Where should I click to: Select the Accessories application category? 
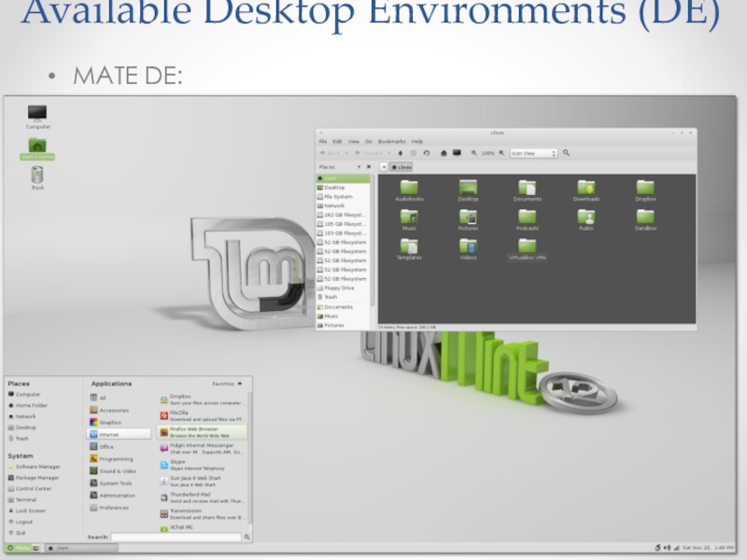[x=109, y=410]
